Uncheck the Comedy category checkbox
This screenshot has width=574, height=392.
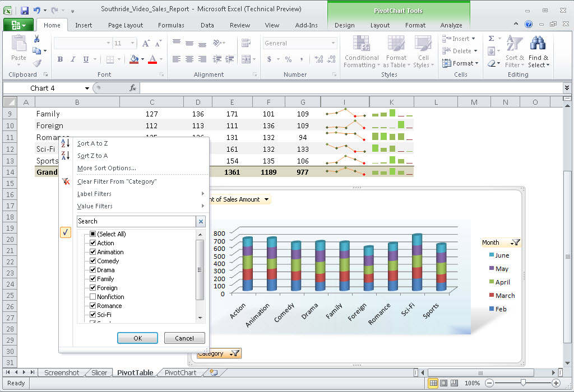93,260
